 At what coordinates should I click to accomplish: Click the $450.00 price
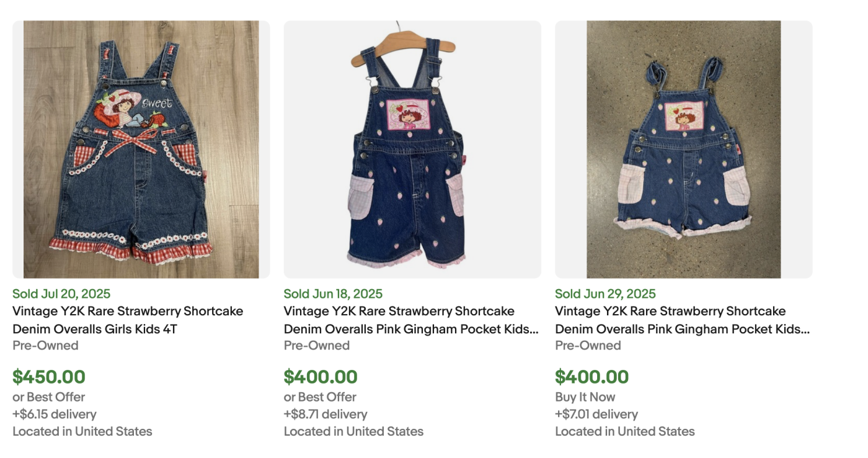[49, 377]
